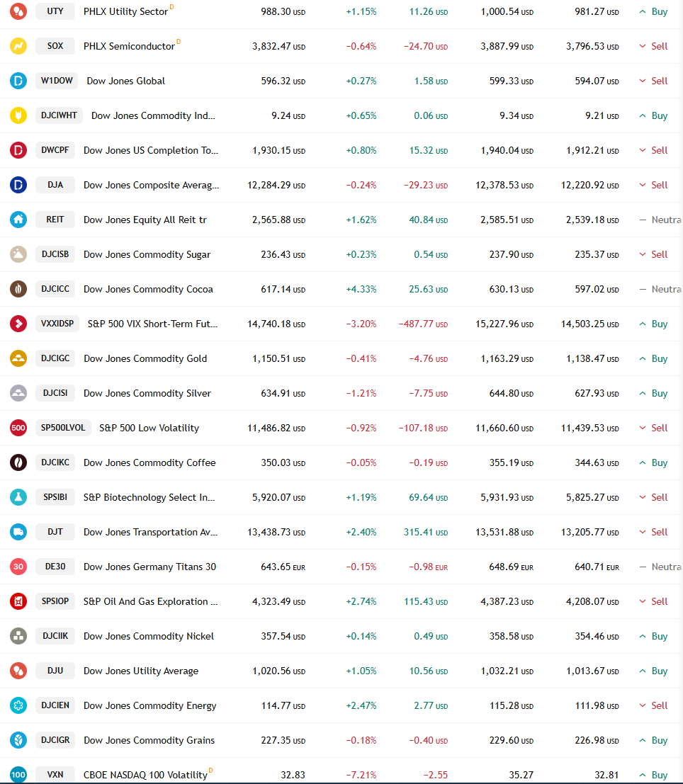This screenshot has height=784, width=683.
Task: Click the Sell rating for DJT
Action: [653, 532]
